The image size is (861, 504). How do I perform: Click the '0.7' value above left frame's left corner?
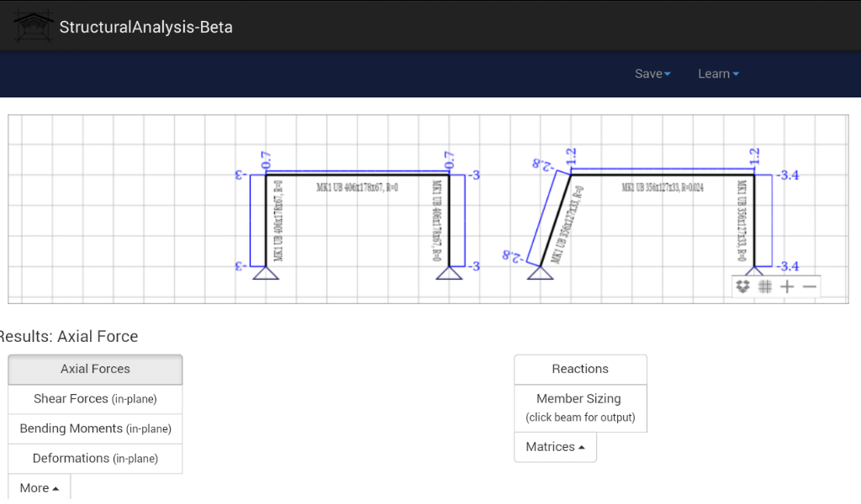click(x=267, y=160)
